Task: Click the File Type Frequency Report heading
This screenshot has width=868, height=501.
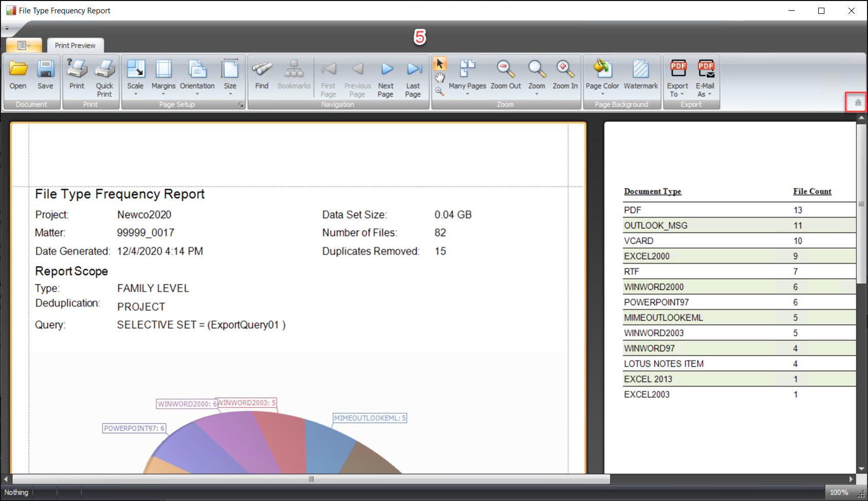Action: pos(119,194)
